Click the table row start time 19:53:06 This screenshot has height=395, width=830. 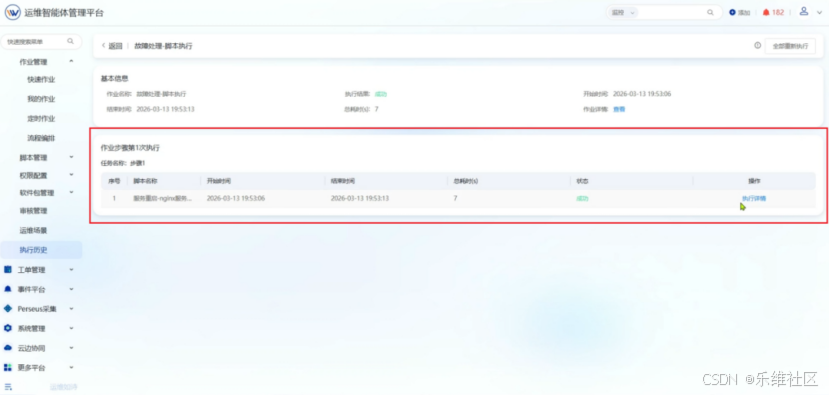236,199
